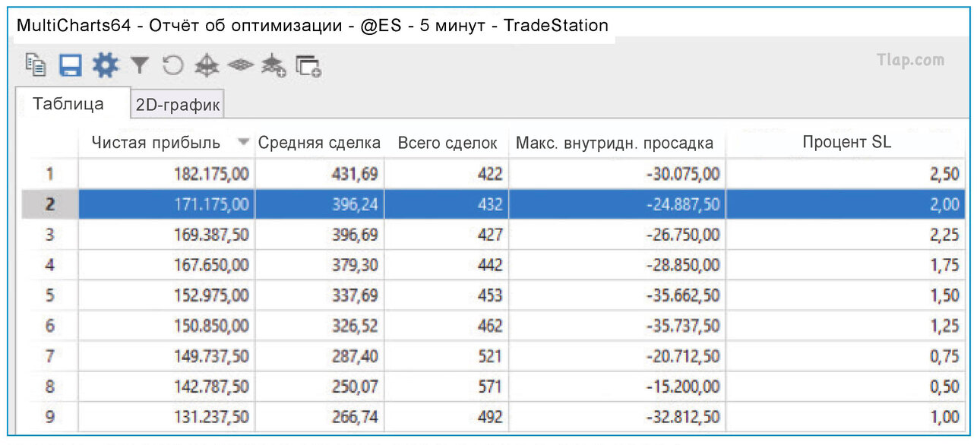The image size is (980, 445).
Task: Click drawdown cell -28.850,00
Action: [x=617, y=265]
